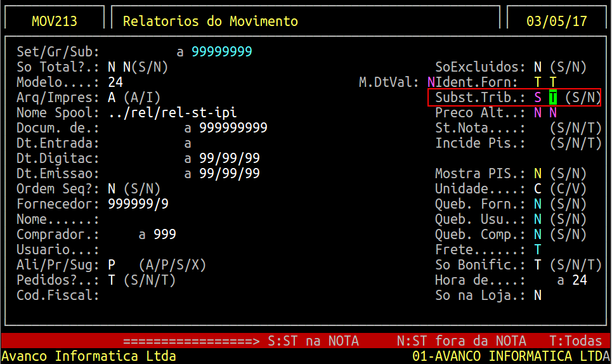Image resolution: width=612 pixels, height=364 pixels.
Task: Select the Set/Gr/Sub upper limit 99999999
Action: (x=222, y=51)
